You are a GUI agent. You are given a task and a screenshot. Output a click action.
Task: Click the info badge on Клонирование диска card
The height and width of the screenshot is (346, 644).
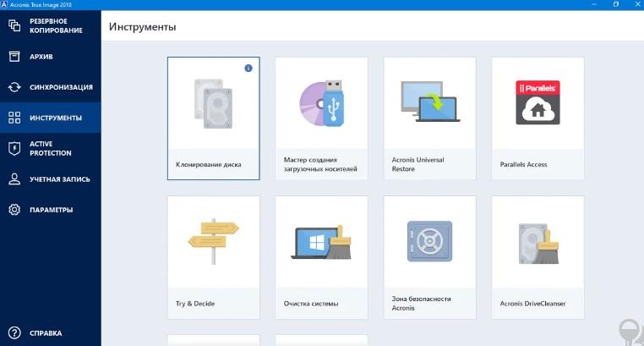[x=248, y=69]
